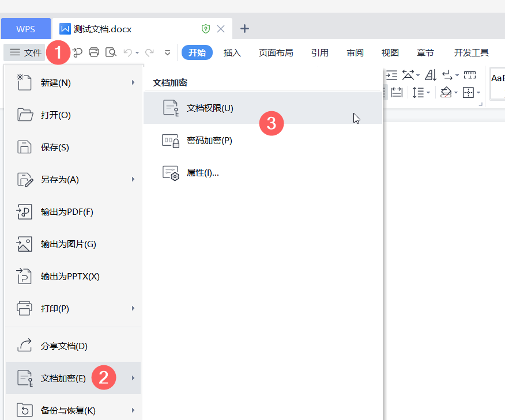Open the 开发工具 ribbon tab
This screenshot has width=505, height=420.
(472, 52)
